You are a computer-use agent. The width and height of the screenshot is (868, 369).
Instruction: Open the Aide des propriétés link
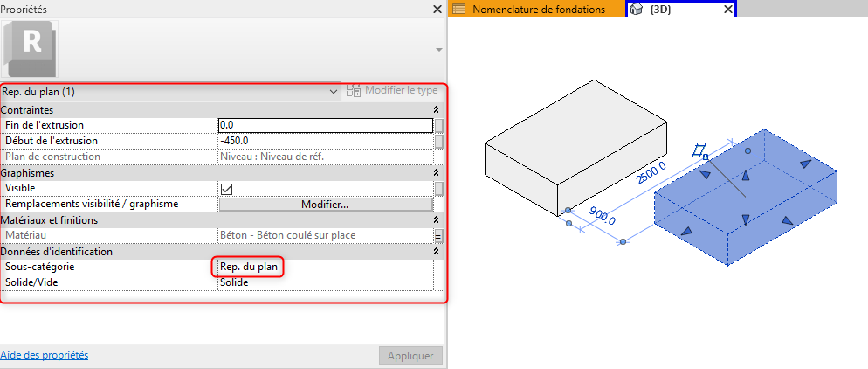click(x=45, y=355)
